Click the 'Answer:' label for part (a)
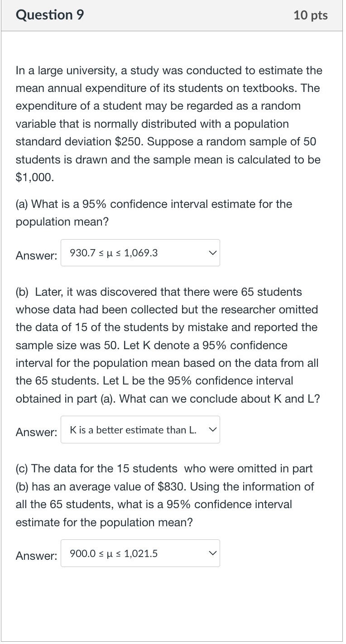The image size is (346, 644). click(x=36, y=255)
